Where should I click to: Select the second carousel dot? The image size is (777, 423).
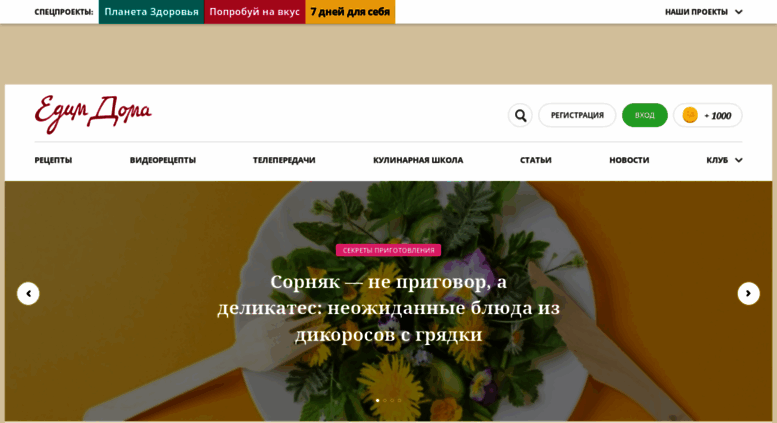point(385,400)
